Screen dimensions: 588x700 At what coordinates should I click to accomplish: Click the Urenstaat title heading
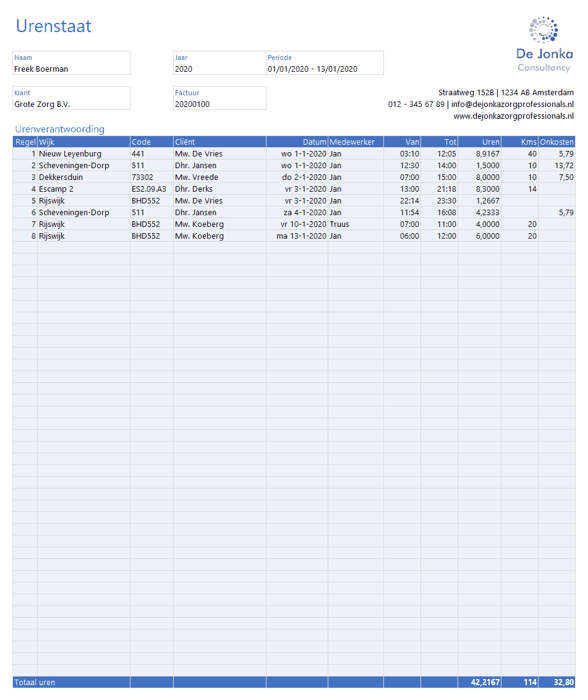pyautogui.click(x=54, y=26)
